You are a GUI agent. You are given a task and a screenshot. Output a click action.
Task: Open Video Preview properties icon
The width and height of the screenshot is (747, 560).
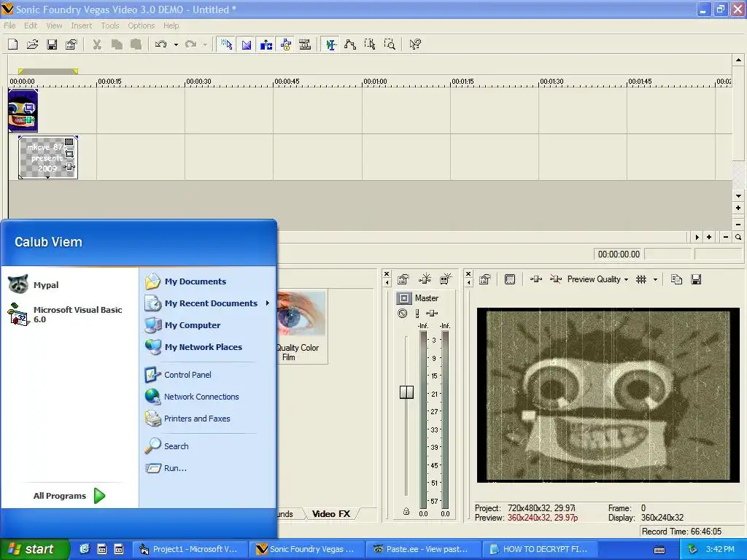(x=485, y=279)
